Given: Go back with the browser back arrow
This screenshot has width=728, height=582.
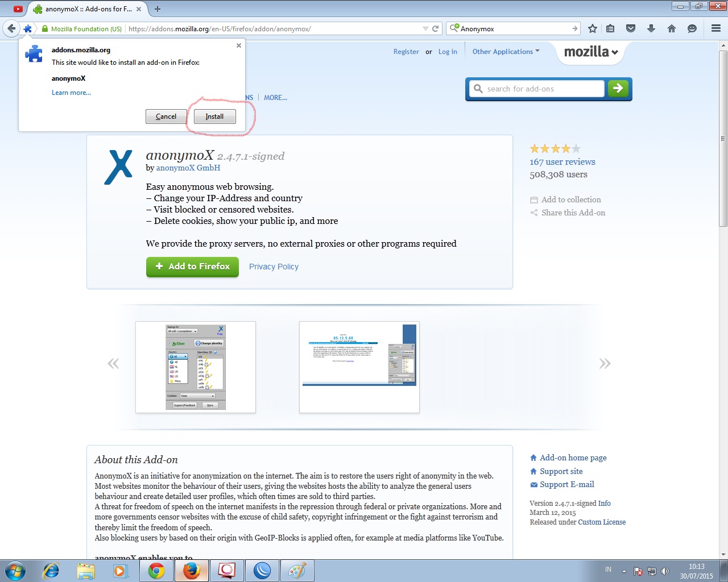Looking at the screenshot, I should click(11, 28).
